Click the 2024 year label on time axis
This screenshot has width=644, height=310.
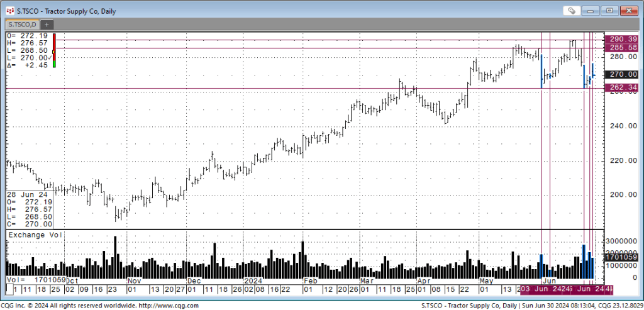click(x=253, y=280)
